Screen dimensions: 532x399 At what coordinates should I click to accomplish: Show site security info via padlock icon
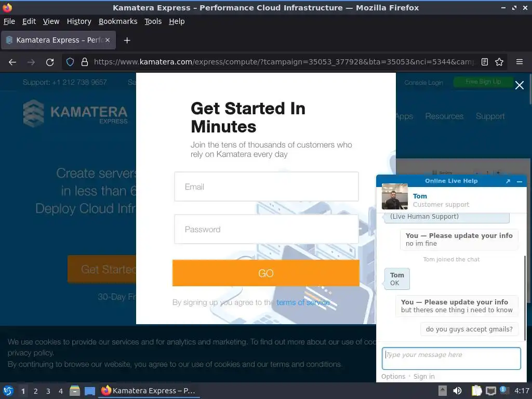coord(85,62)
